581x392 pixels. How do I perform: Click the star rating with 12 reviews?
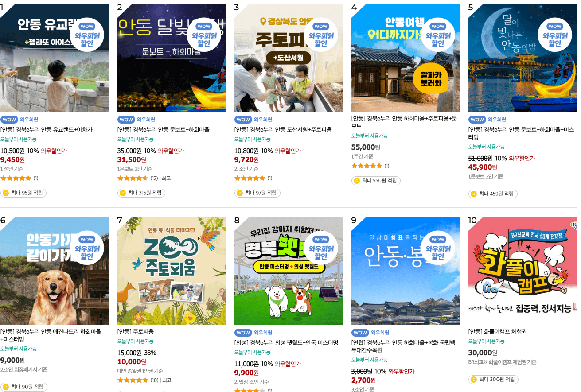point(133,179)
